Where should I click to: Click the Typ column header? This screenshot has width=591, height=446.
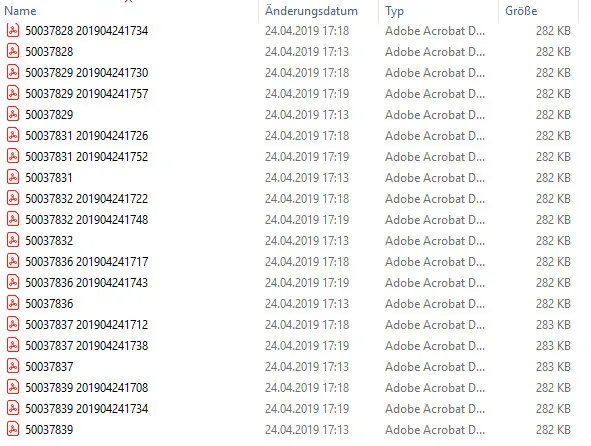point(394,11)
